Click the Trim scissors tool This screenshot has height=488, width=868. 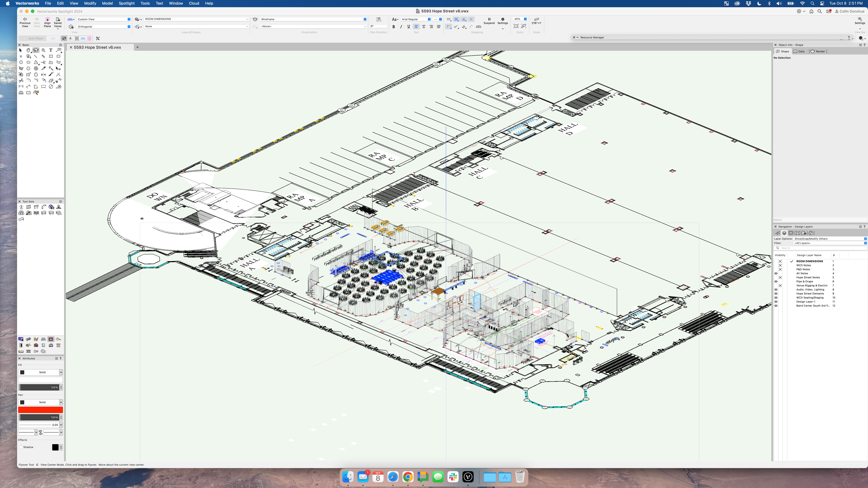(21, 80)
